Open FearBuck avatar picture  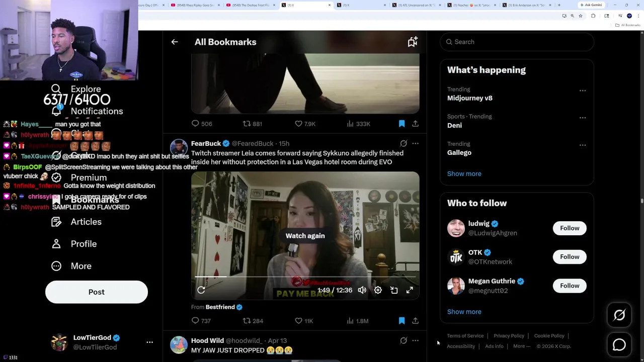coord(179,148)
